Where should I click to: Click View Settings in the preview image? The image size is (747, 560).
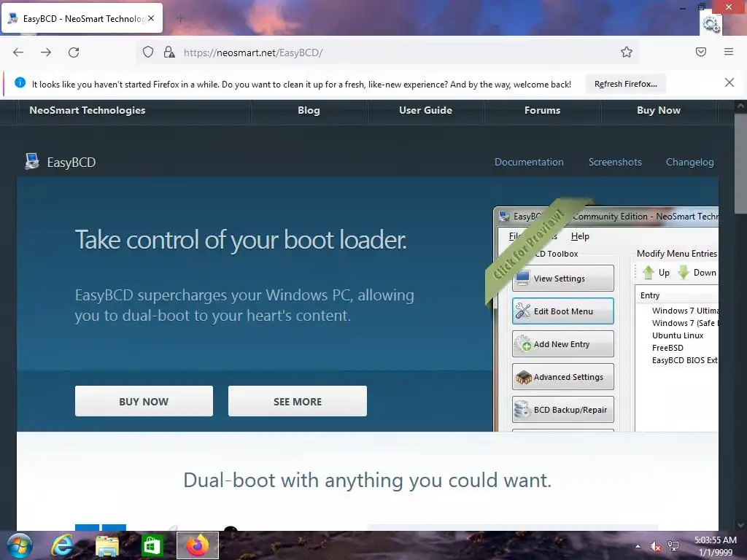(x=562, y=278)
